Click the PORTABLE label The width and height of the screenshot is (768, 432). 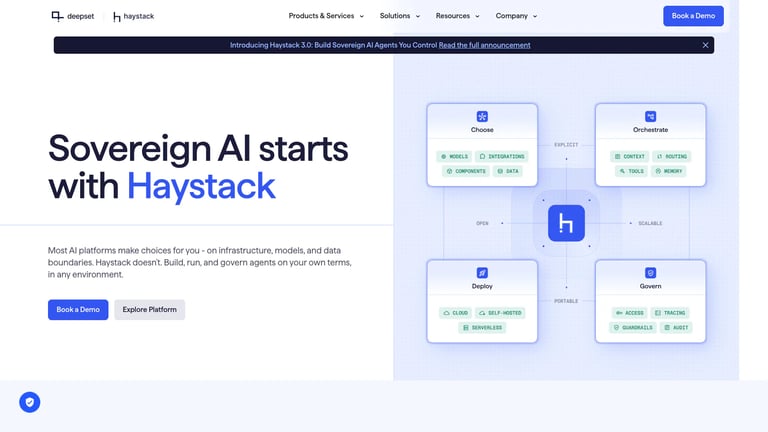click(566, 301)
